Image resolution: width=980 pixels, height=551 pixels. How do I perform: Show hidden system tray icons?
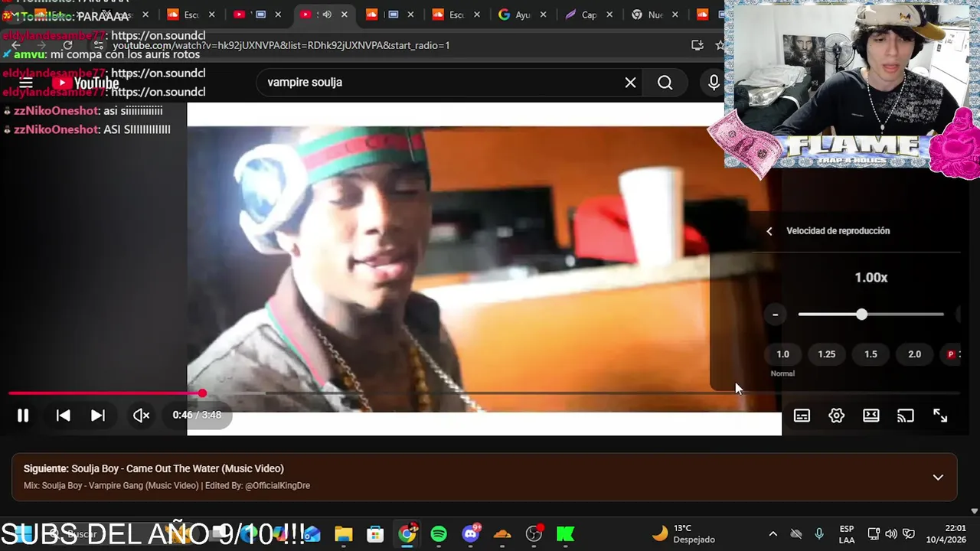tap(773, 534)
